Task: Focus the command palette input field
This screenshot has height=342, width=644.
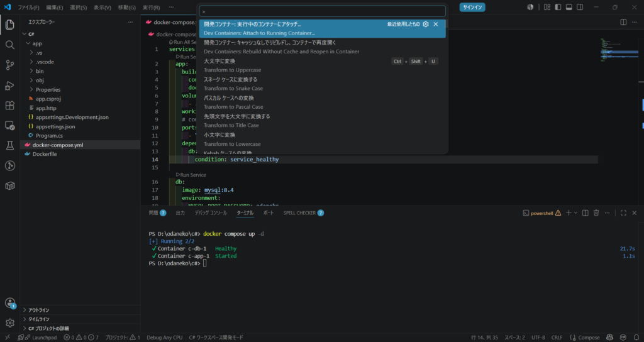Action: pyautogui.click(x=323, y=11)
